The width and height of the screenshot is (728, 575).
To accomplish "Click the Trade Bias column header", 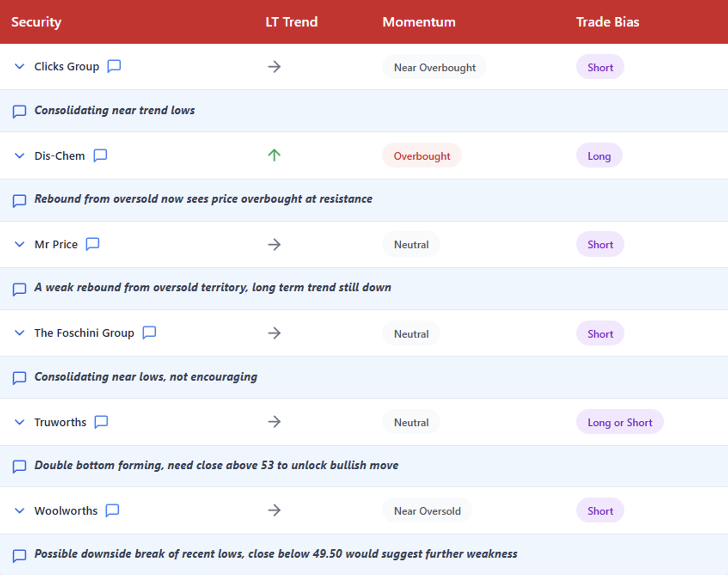I will (607, 22).
